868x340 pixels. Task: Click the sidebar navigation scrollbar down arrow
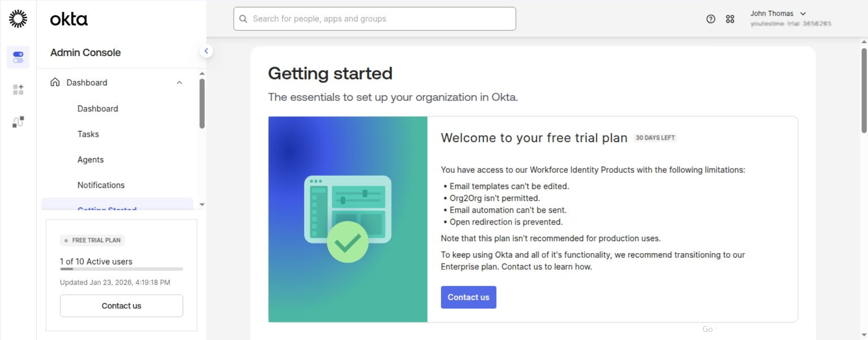[x=202, y=205]
